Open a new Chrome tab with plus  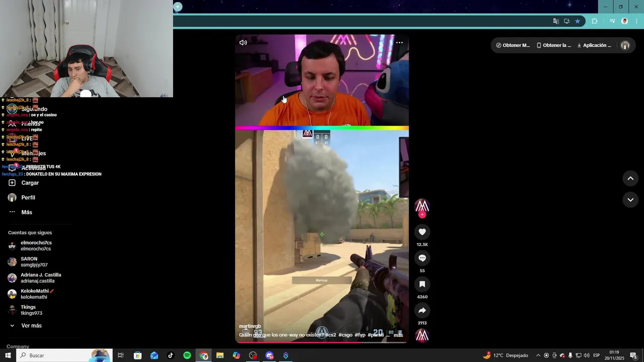(178, 7)
